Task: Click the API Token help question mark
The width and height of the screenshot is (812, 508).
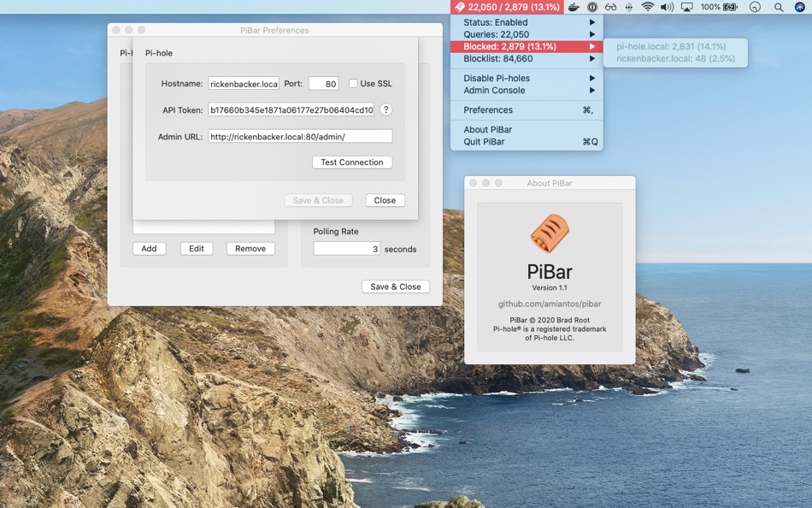Action: point(385,109)
